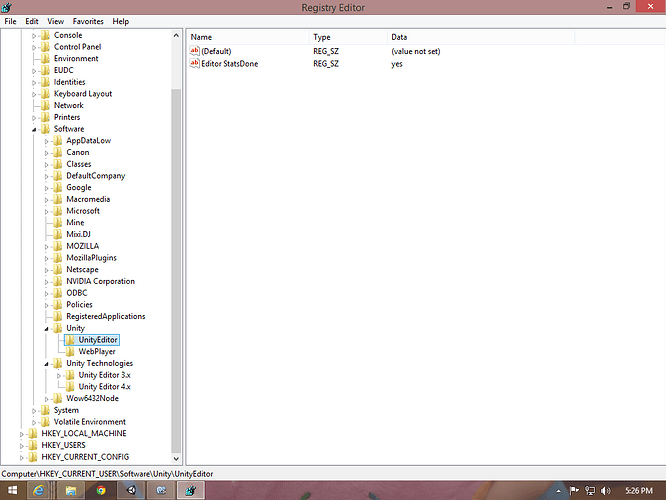This screenshot has height=500, width=666.
Task: Select the Printers key
Action: pos(67,117)
